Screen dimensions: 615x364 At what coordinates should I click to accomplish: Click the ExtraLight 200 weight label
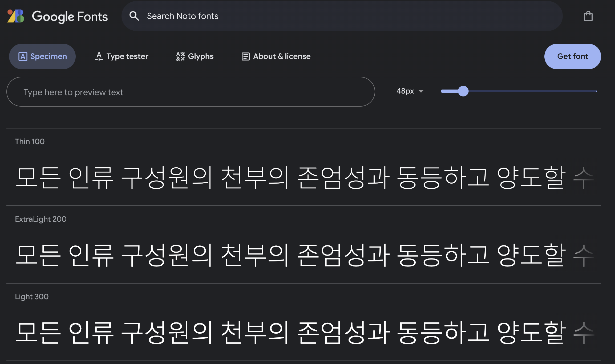pos(41,219)
